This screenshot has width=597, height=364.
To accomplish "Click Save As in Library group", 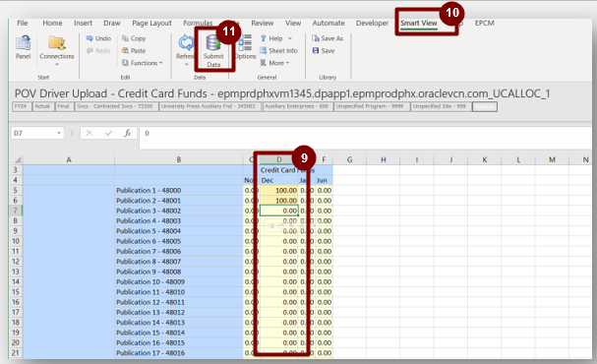I will coord(328,38).
